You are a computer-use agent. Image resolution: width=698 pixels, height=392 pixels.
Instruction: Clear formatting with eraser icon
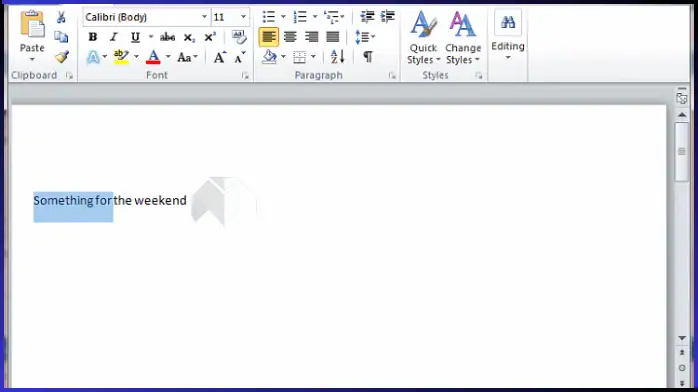point(239,37)
